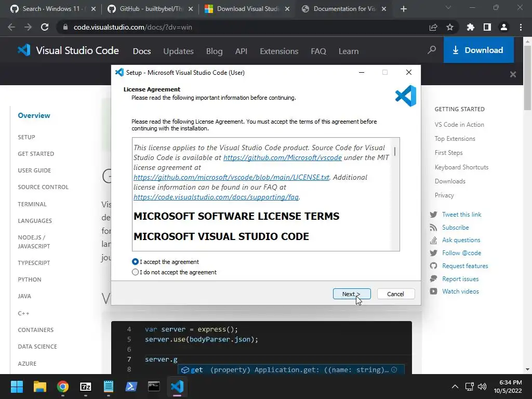
Task: Dismiss the website banner with X icon
Action: coord(513,74)
